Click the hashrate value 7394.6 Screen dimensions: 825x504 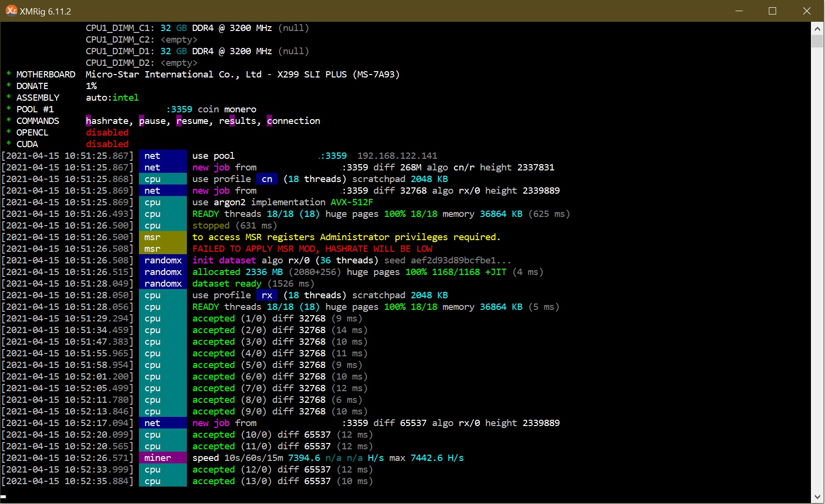tap(304, 458)
